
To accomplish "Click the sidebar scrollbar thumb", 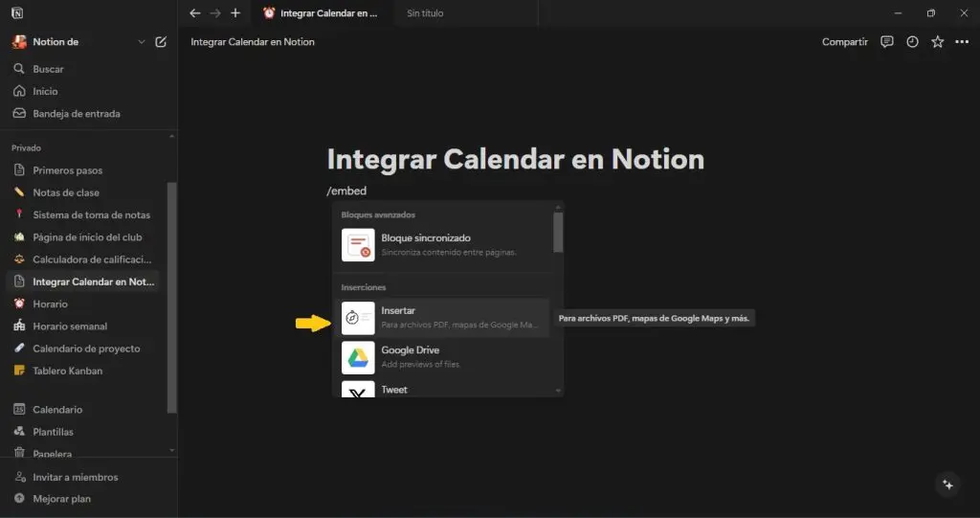I will tap(172, 298).
